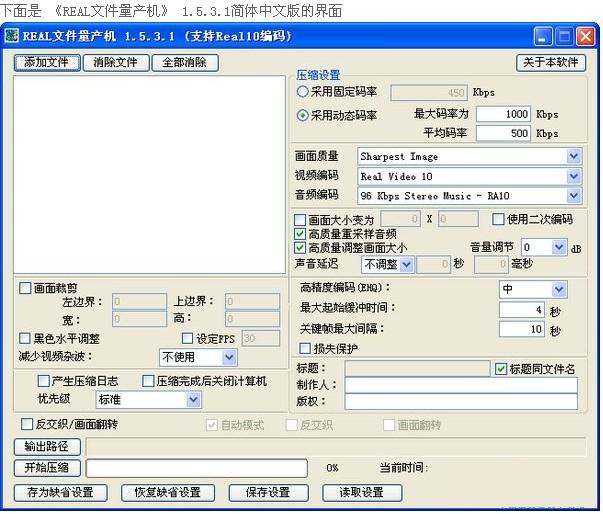
Task: Click the empty file list area
Action: [x=149, y=175]
